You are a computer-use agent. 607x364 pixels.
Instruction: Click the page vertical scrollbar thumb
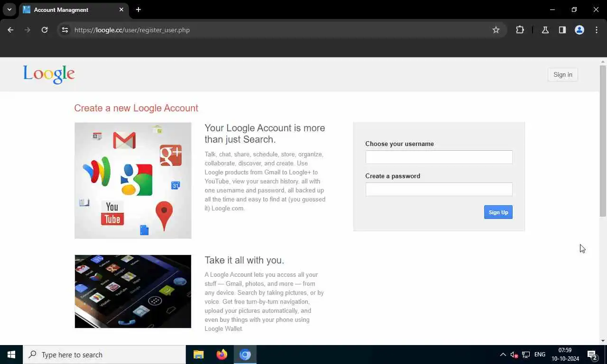point(603,141)
